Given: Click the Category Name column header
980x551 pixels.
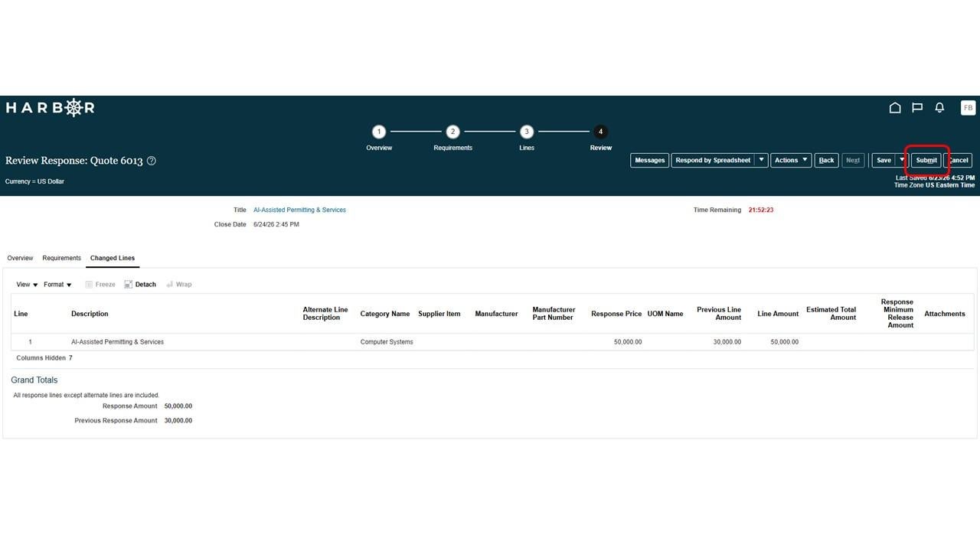Looking at the screenshot, I should pyautogui.click(x=385, y=314).
